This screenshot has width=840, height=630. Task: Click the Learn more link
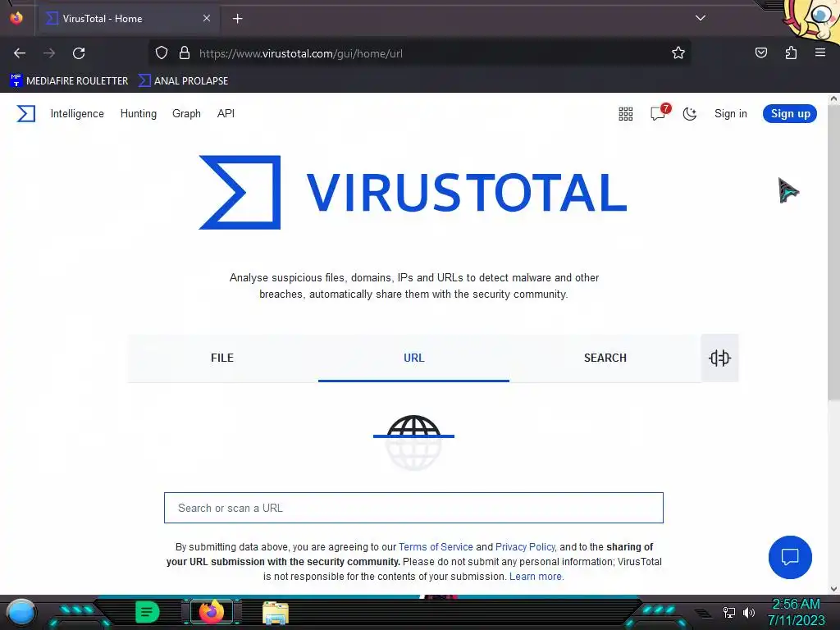(536, 577)
